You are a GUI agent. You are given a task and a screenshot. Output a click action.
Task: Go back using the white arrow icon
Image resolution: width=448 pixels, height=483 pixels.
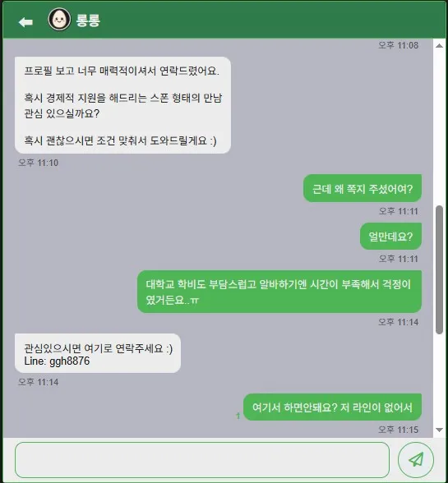pos(25,22)
